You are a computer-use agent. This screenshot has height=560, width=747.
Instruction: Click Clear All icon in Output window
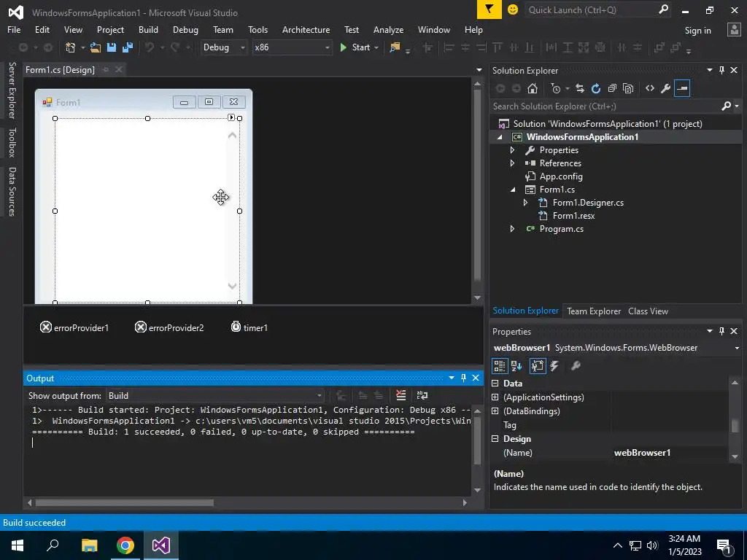(x=401, y=395)
